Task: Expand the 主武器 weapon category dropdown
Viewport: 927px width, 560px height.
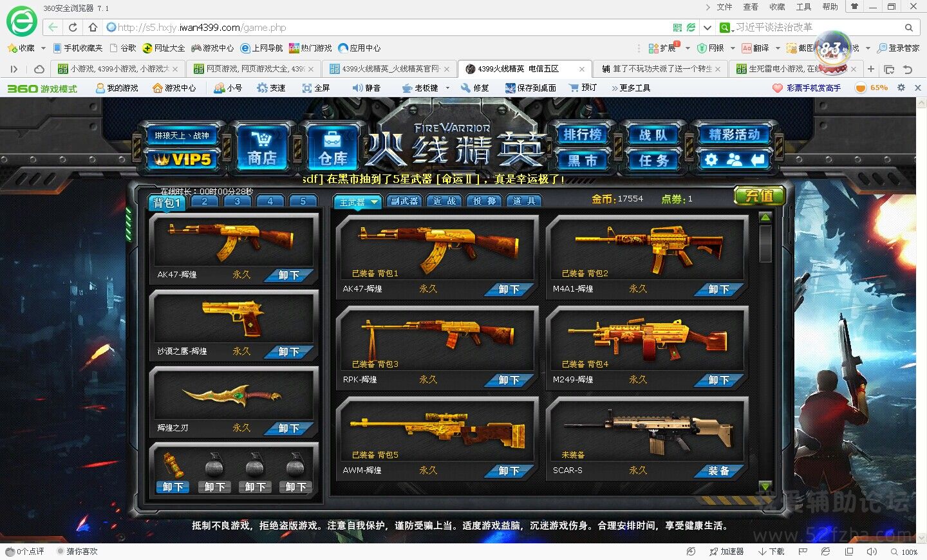Action: pyautogui.click(x=374, y=202)
